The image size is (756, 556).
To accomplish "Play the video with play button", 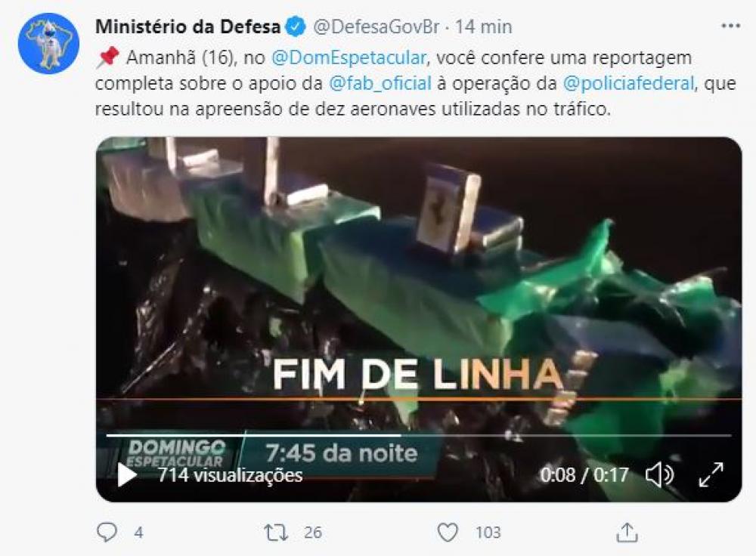I will coord(126,475).
